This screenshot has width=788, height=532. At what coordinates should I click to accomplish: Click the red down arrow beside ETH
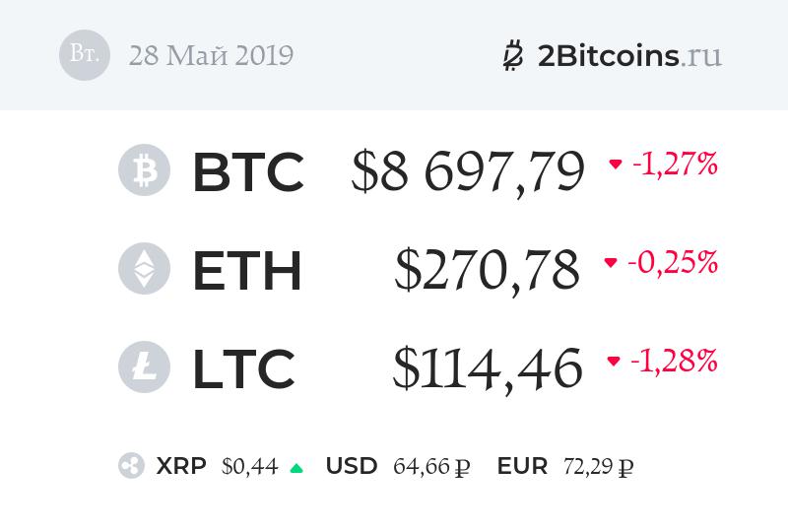tap(611, 263)
